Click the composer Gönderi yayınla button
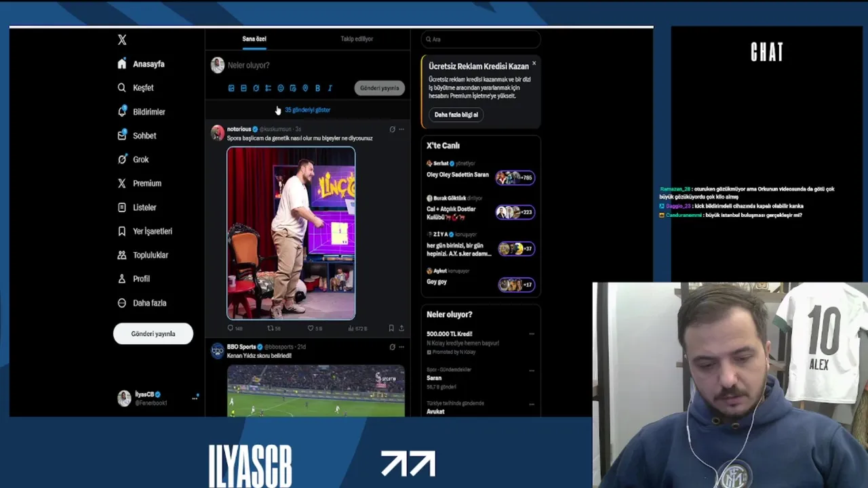 point(379,88)
